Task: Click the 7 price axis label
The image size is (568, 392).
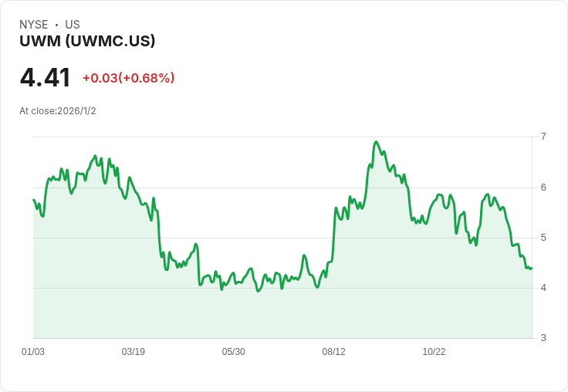Action: tap(543, 137)
